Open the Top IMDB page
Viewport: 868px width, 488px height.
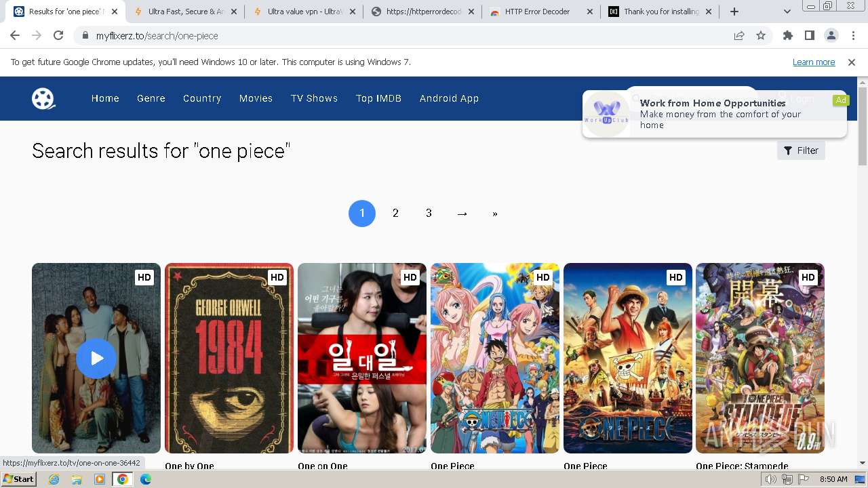click(x=378, y=98)
